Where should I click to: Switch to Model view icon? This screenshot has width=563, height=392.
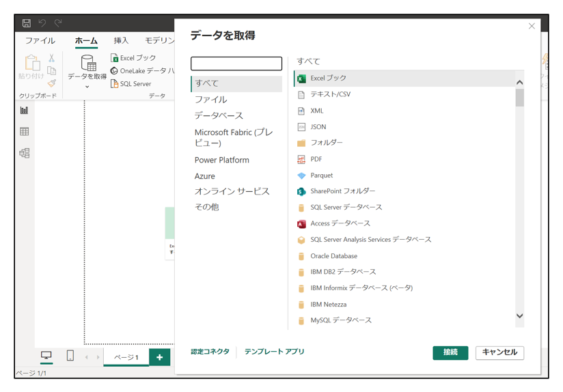[x=25, y=153]
